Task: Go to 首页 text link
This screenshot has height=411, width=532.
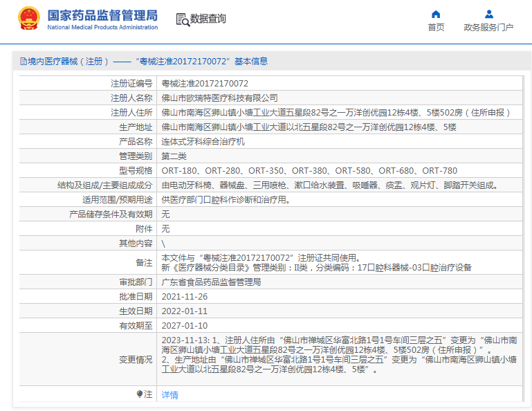Action: point(436,28)
